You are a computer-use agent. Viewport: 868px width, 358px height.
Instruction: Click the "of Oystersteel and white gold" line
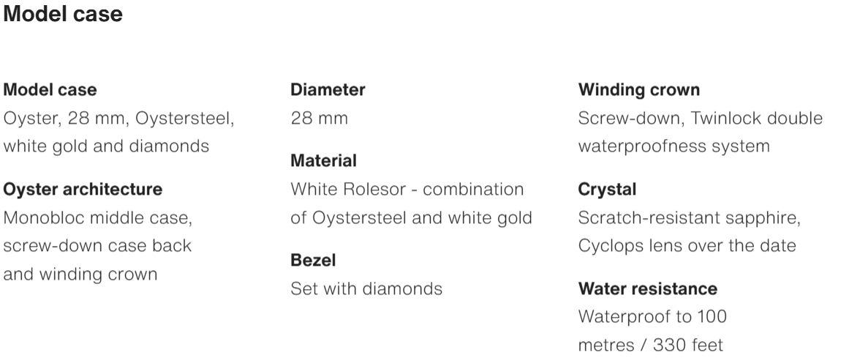tap(411, 217)
